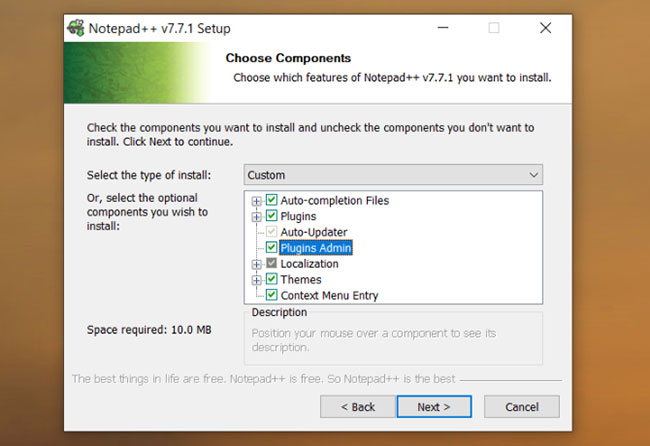650x446 pixels.
Task: Expand the Themes tree node
Action: point(257,280)
